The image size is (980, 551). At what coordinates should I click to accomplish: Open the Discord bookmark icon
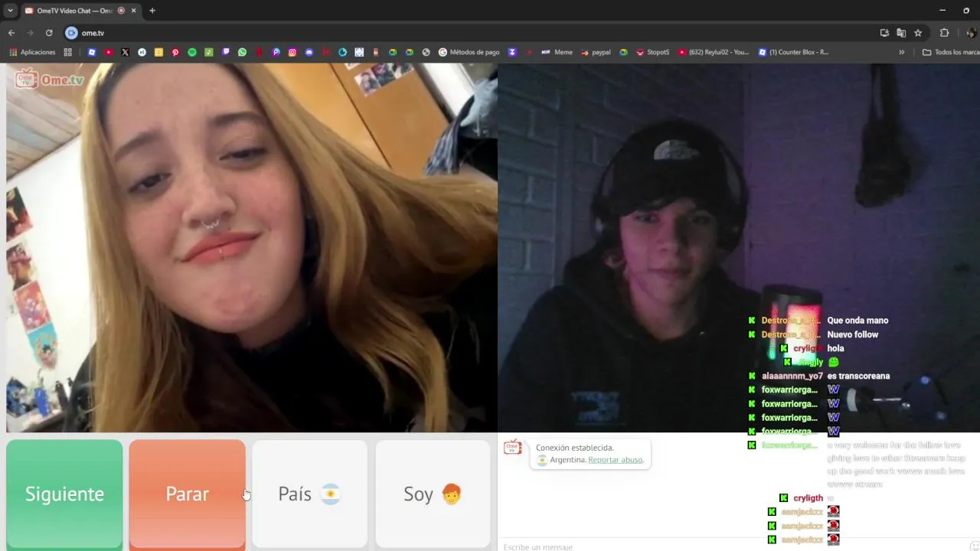pyautogui.click(x=309, y=52)
